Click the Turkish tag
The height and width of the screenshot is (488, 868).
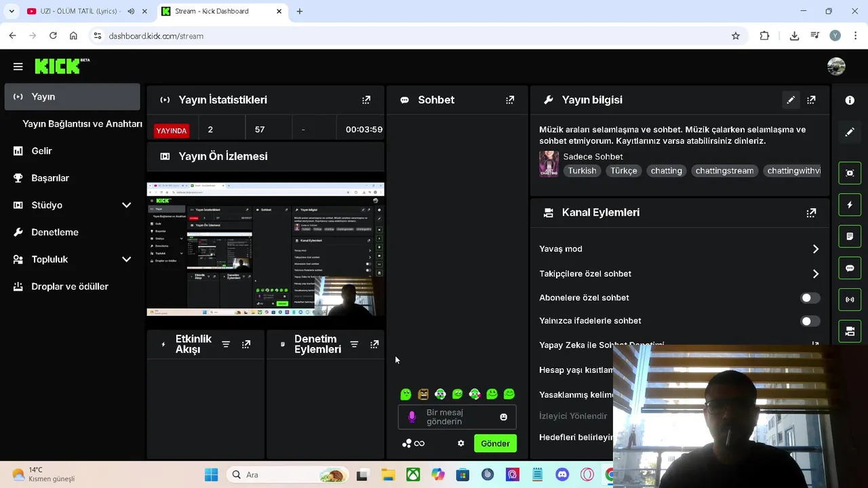(583, 171)
